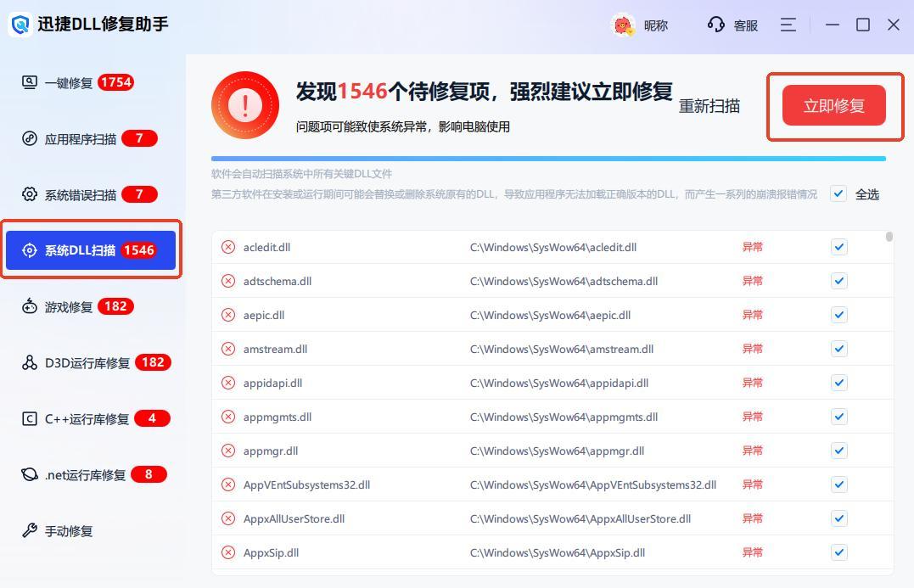Image resolution: width=914 pixels, height=588 pixels.
Task: Go to 手动修复 manual repair
Action: [68, 530]
